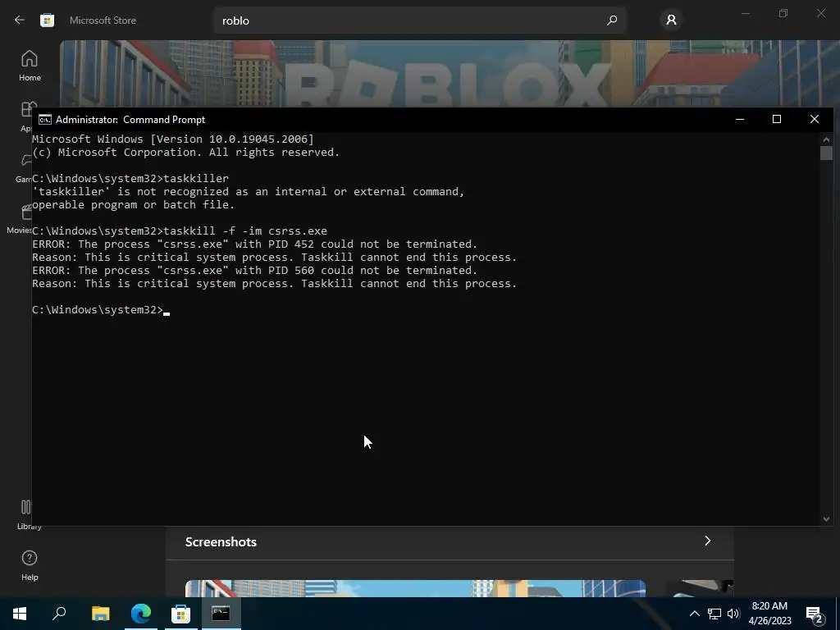
Task: Click the error line mentioning PID 452
Action: (254, 244)
